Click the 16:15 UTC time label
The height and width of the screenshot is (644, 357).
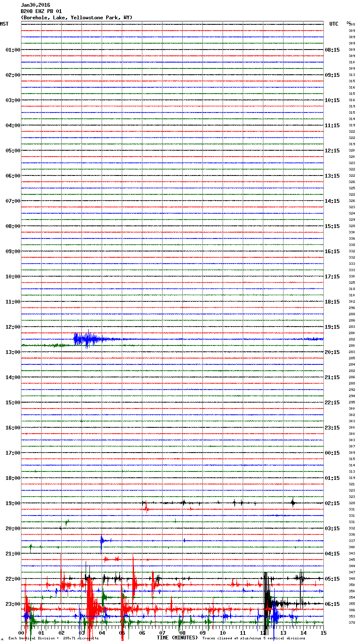332,251
